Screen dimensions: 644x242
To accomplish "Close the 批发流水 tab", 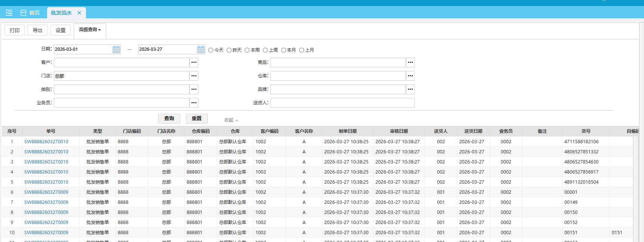I will tap(79, 13).
